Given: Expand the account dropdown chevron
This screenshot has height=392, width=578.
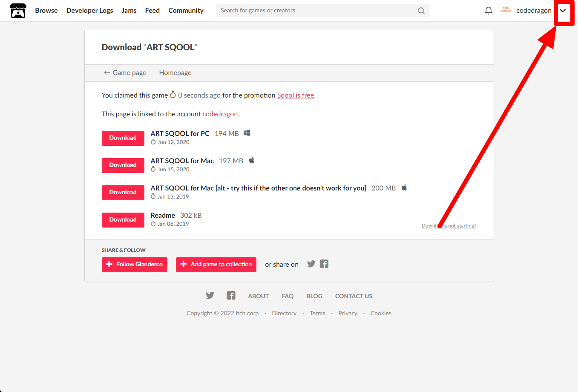Looking at the screenshot, I should click(563, 11).
